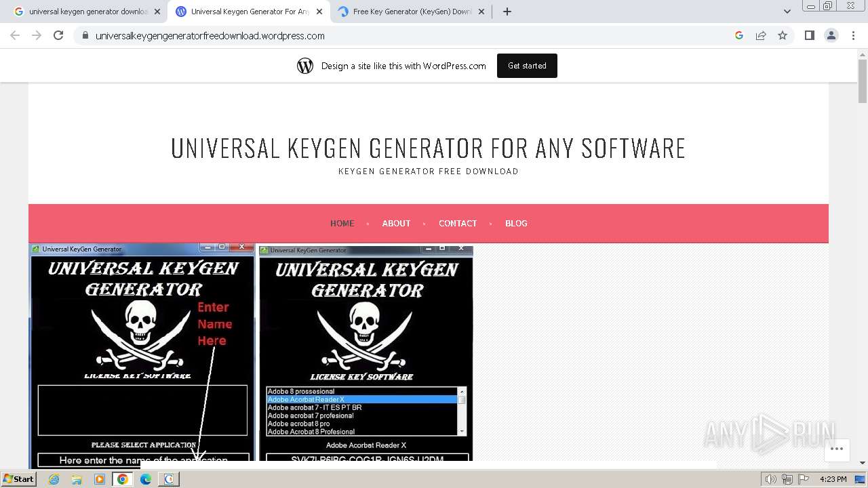
Task: Toggle Chrome side panel
Action: click(809, 35)
